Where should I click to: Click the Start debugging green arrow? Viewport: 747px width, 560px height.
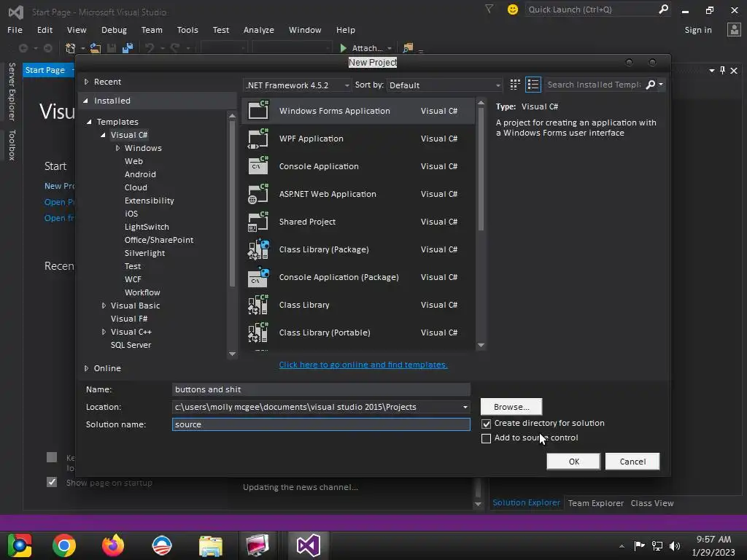pos(343,48)
